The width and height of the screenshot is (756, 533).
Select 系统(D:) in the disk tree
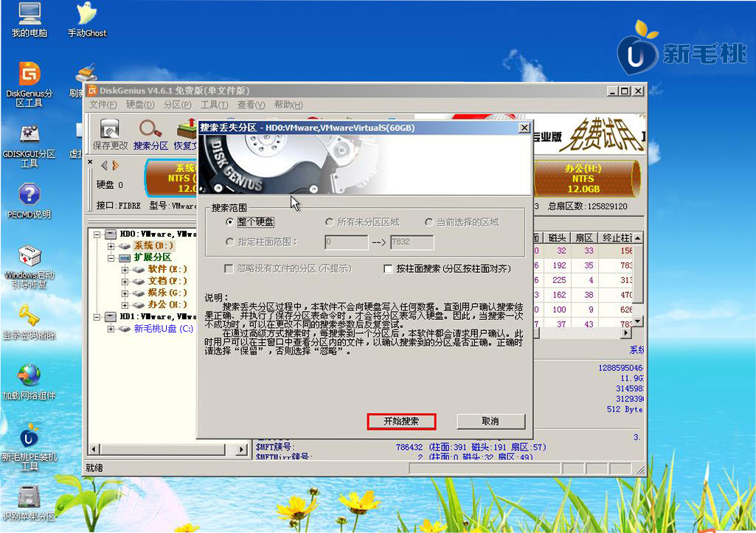point(153,246)
